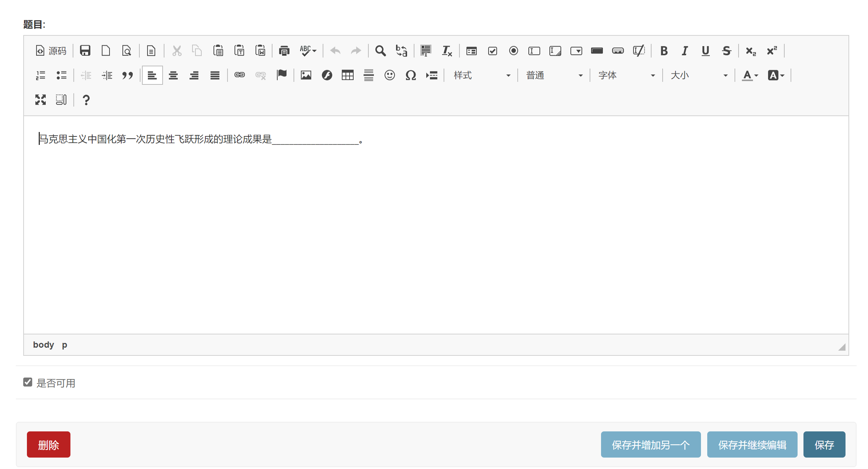Insert an image into the editor
The height and width of the screenshot is (469, 868).
coord(306,75)
